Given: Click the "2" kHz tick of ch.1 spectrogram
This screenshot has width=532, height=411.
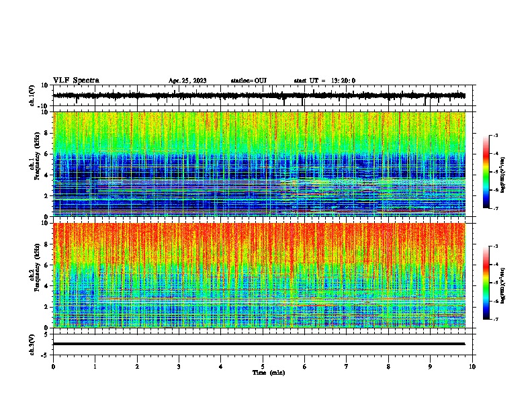Looking at the screenshot, I should tap(46, 196).
